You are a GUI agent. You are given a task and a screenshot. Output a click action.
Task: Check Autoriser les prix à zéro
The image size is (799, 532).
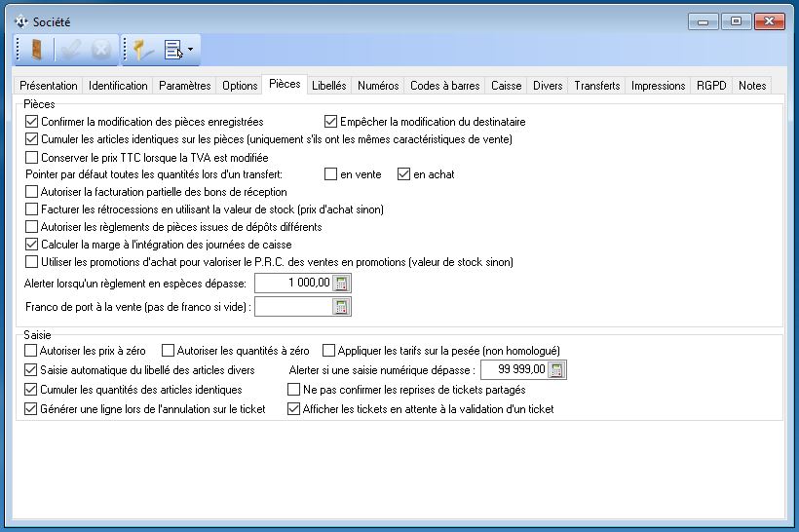tap(30, 351)
